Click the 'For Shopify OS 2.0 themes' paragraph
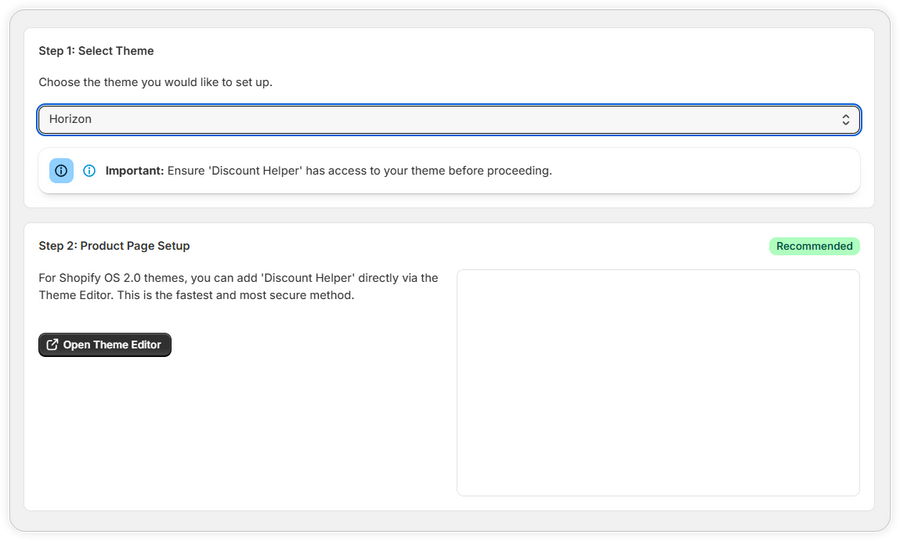Viewport: 900px width, 541px height. point(238,286)
